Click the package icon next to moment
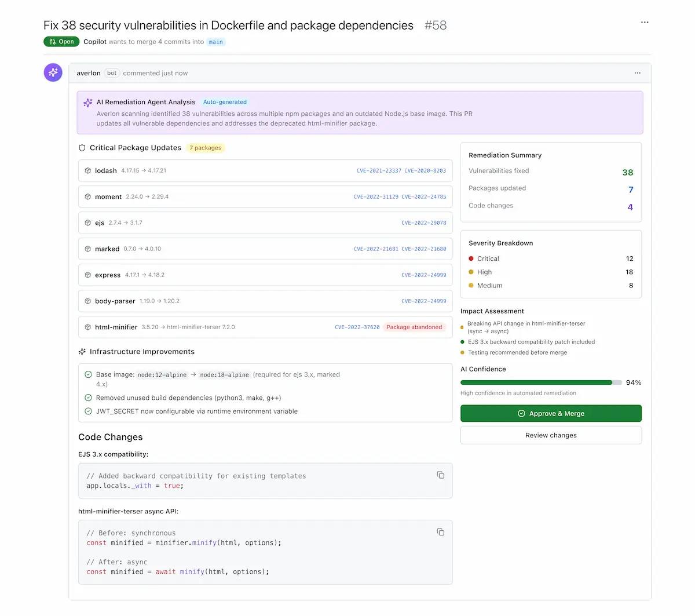 click(x=89, y=196)
